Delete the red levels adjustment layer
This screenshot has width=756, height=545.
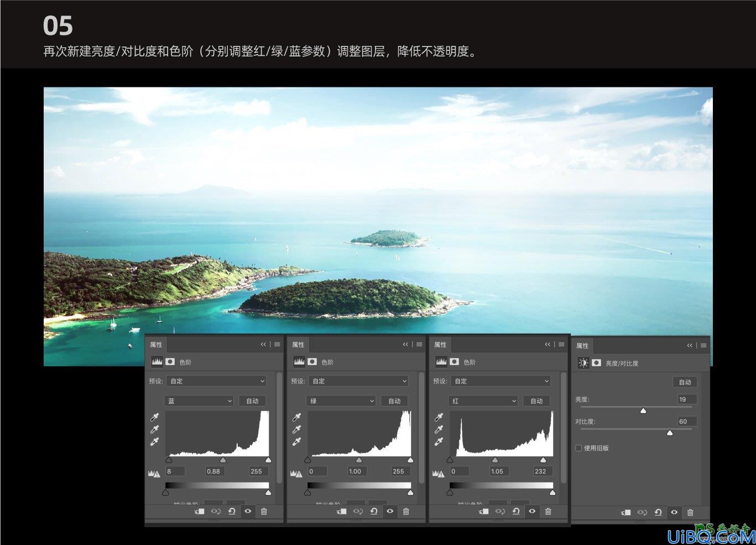tap(548, 511)
